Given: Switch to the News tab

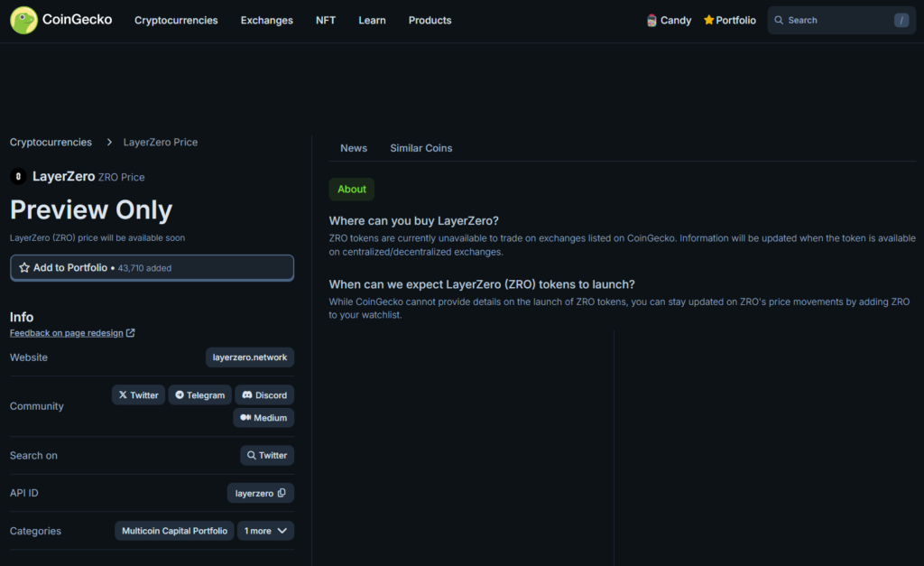Looking at the screenshot, I should point(354,148).
